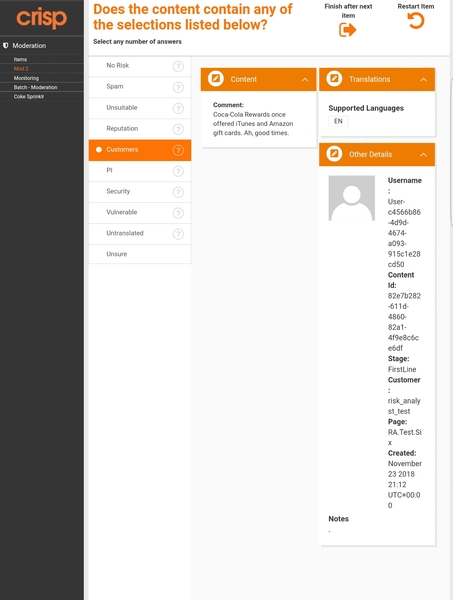Click the user avatar placeholder image
The height and width of the screenshot is (600, 453).
(x=352, y=198)
